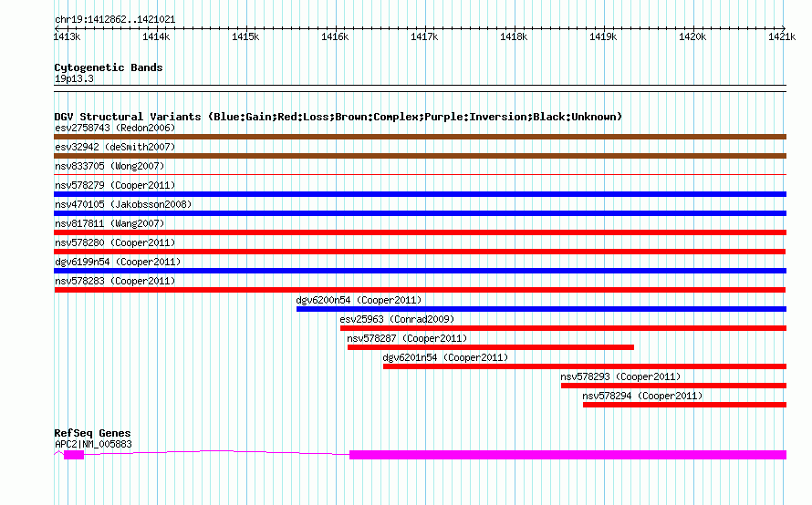Select the esv25963 (Conrad2009) label
The image size is (812, 505).
point(397,319)
